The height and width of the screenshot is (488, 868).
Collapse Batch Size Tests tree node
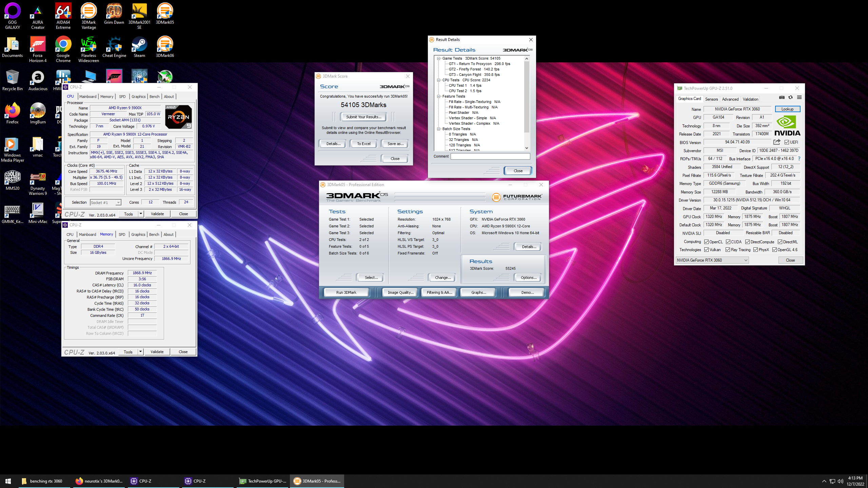tap(438, 129)
